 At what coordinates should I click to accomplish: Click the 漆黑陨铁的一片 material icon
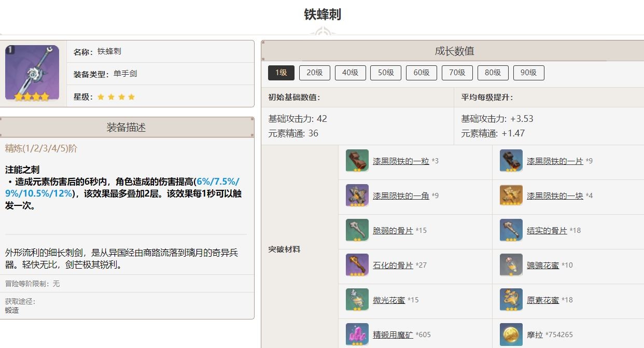coord(511,161)
